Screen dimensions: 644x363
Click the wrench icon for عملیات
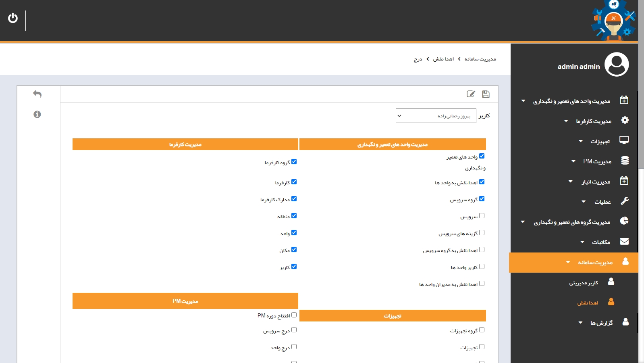(x=624, y=201)
